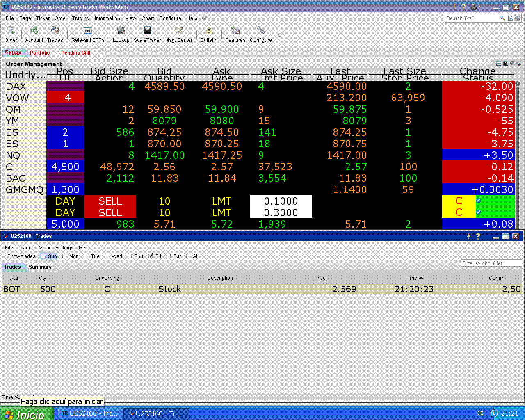The width and height of the screenshot is (525, 420).
Task: Click the blue +3.50 change cell for NQ
Action: pos(478,155)
